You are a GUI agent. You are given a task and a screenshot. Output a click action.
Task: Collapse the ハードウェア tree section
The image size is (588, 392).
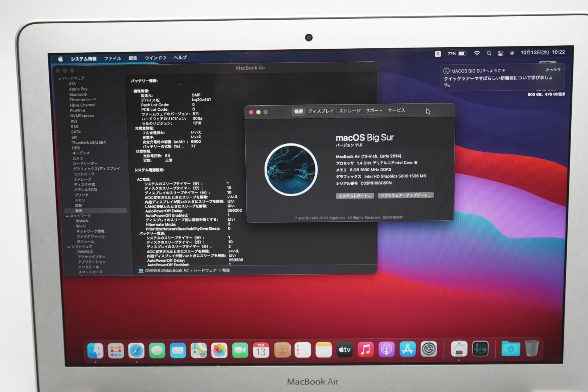(x=60, y=78)
